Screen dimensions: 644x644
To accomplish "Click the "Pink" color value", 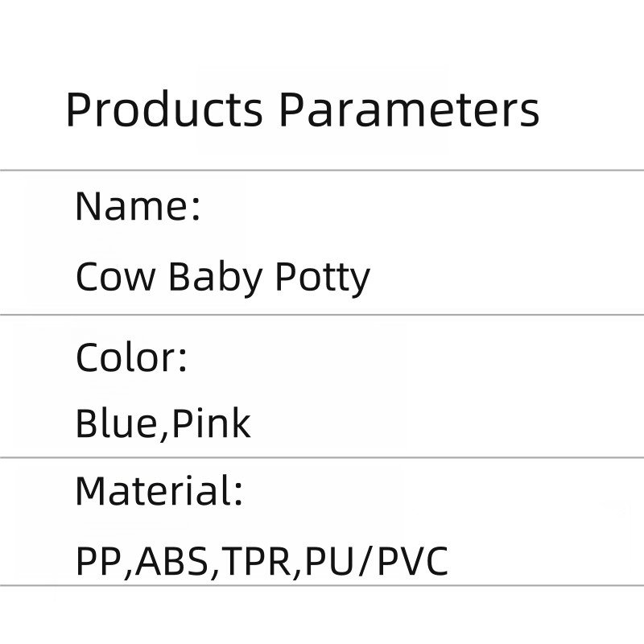I will [212, 423].
